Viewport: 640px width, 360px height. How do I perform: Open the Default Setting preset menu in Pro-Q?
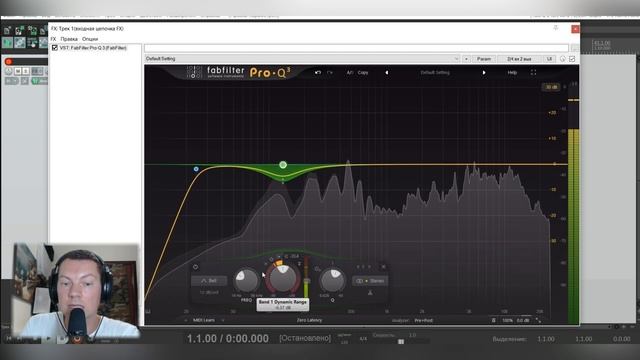[435, 73]
